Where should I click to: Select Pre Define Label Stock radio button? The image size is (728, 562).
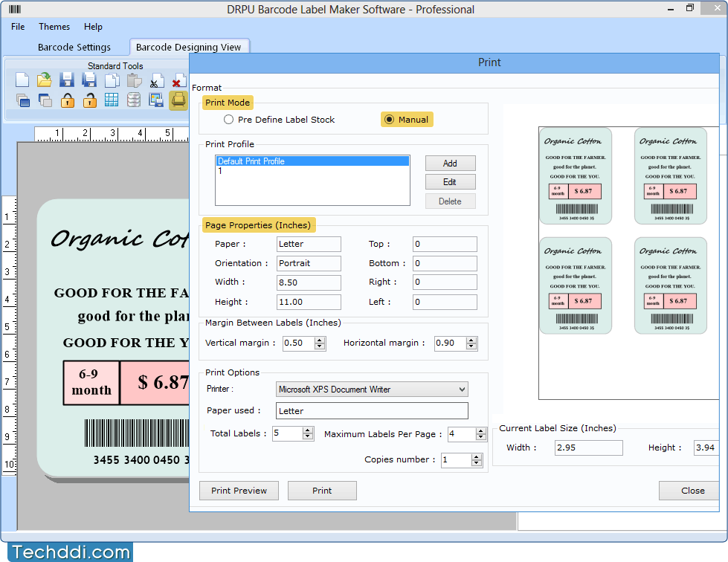pyautogui.click(x=228, y=120)
